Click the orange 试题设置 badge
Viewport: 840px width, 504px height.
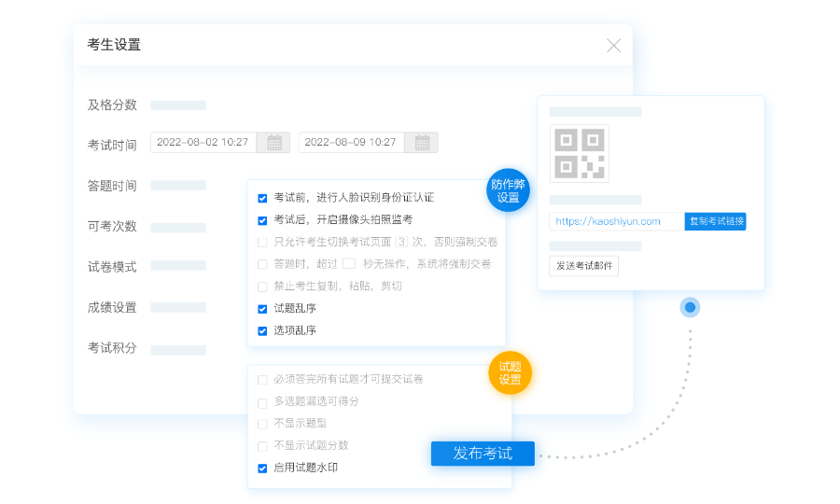510,372
